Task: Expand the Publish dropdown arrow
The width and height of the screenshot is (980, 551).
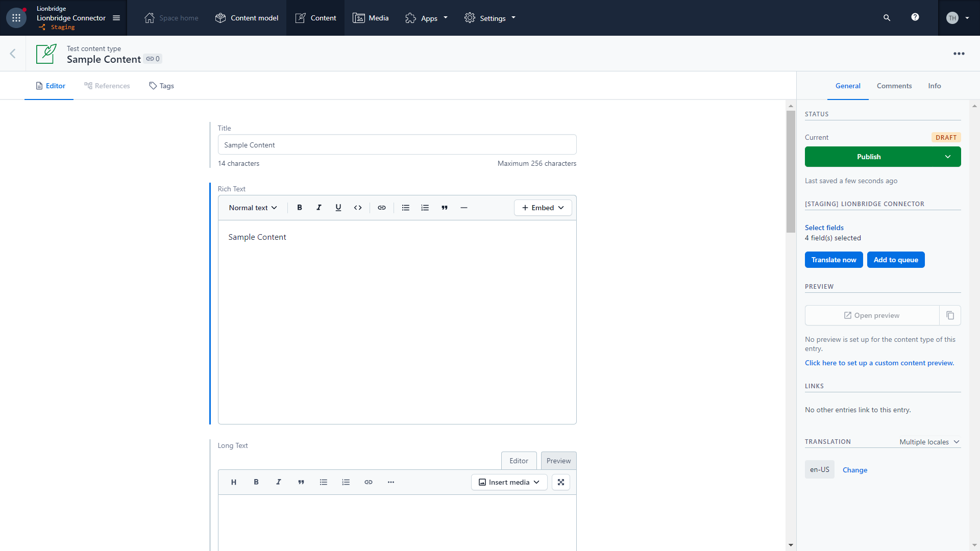Action: coord(949,156)
